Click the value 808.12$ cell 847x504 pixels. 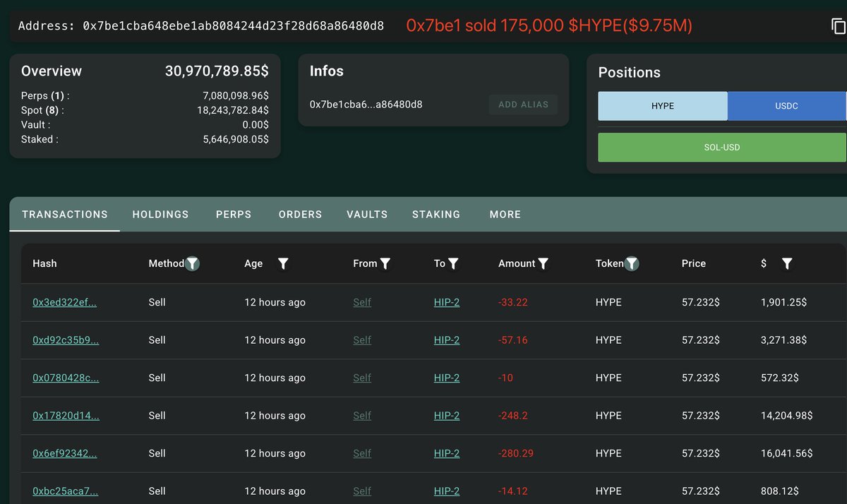(780, 491)
